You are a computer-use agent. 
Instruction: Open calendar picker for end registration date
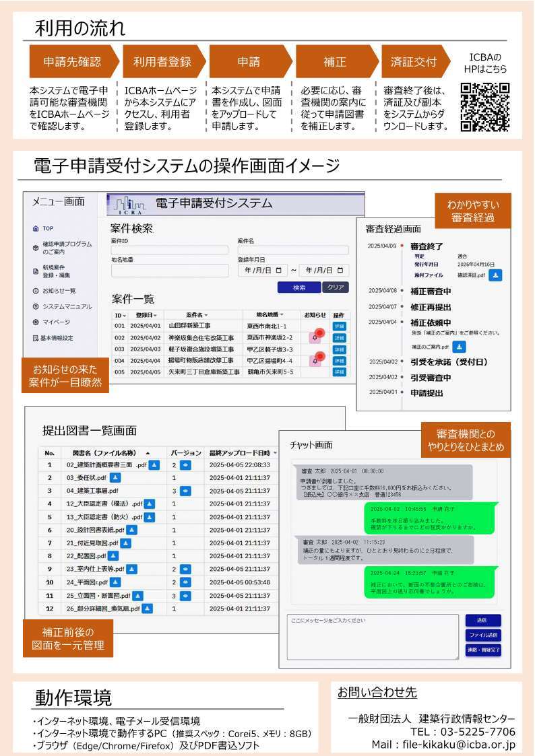[340, 271]
